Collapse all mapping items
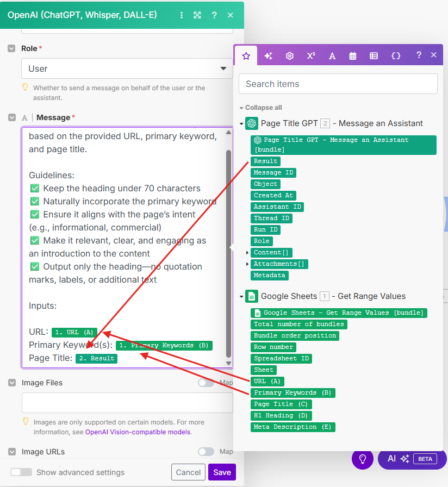This screenshot has width=448, height=487. click(260, 108)
